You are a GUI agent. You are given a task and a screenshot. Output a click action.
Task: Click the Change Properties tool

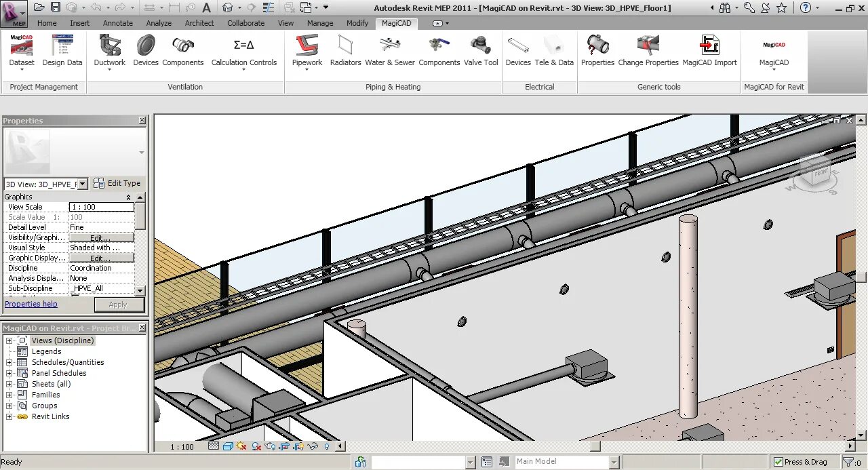pos(648,52)
